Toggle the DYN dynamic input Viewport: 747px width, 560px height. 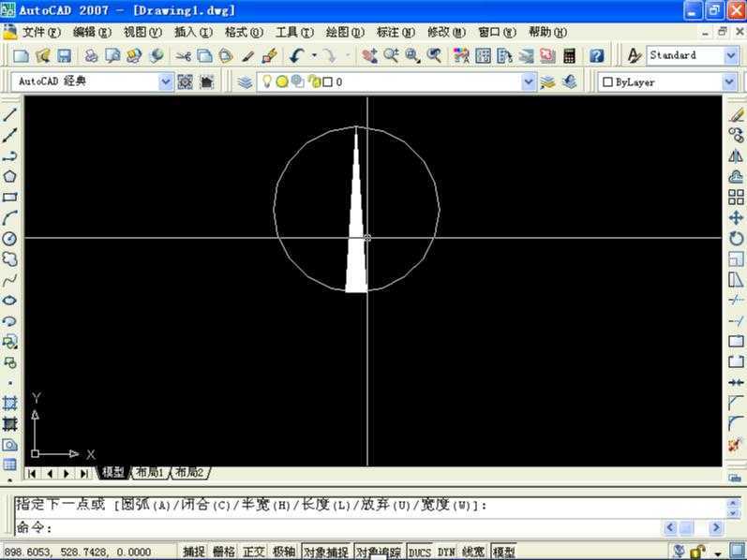pyautogui.click(x=446, y=552)
